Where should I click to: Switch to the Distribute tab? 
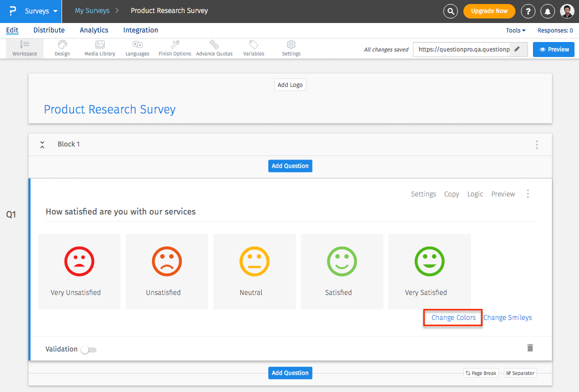tap(49, 30)
